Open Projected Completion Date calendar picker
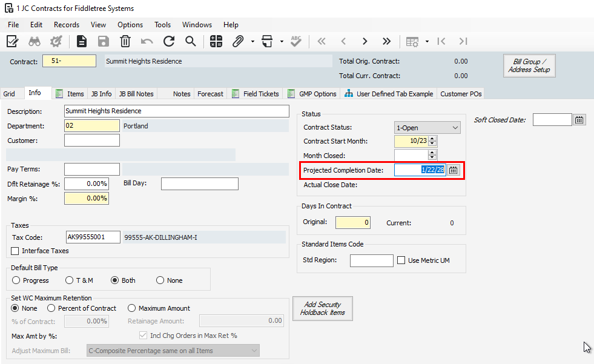 coord(453,170)
